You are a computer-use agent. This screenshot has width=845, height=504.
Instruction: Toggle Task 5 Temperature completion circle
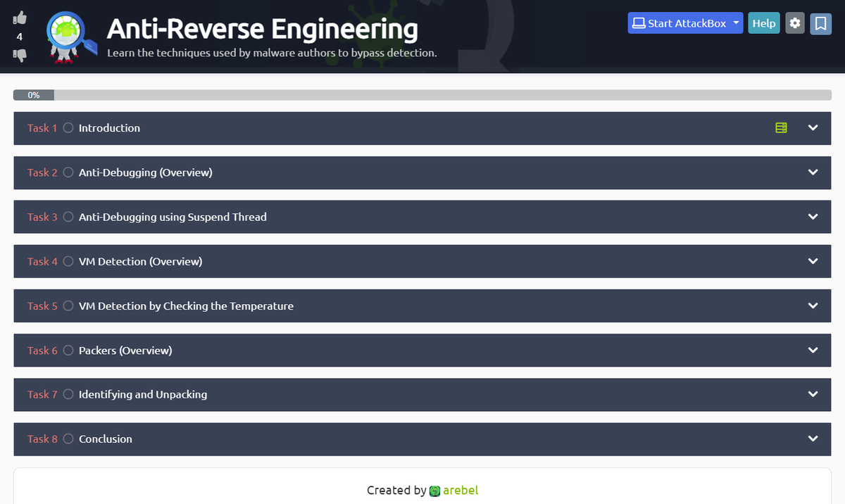68,306
